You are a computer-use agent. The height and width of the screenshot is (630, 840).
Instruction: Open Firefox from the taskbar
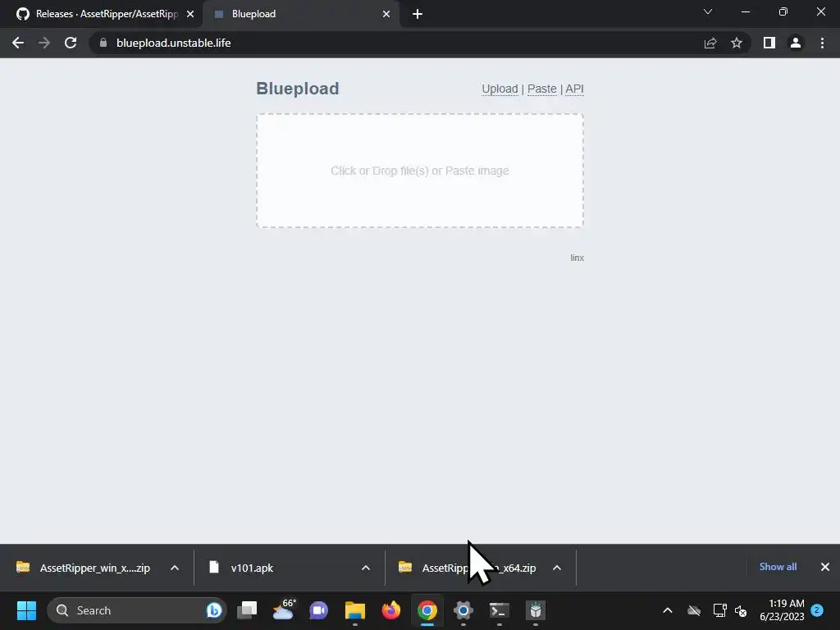(x=391, y=610)
